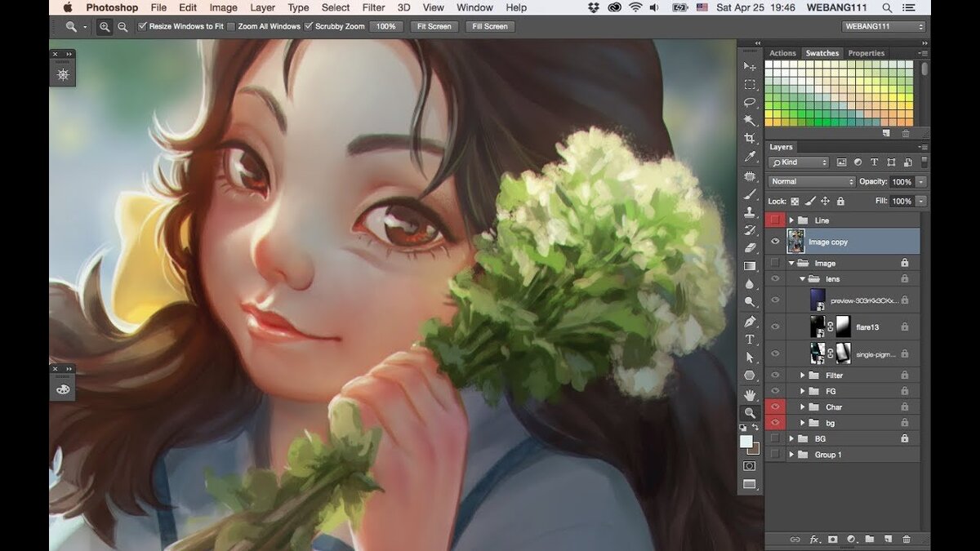Screen dimensions: 980x551
Task: Select the Horizontal Type tool
Action: (749, 339)
